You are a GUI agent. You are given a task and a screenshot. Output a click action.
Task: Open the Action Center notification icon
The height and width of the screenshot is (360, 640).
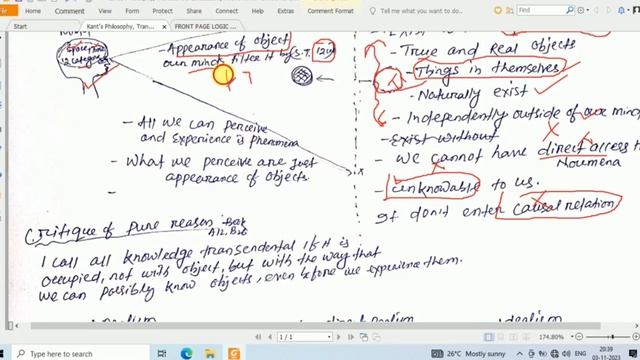point(633,354)
